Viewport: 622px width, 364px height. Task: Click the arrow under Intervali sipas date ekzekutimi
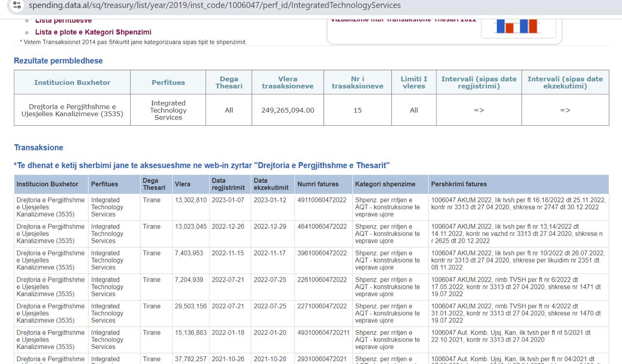point(565,110)
